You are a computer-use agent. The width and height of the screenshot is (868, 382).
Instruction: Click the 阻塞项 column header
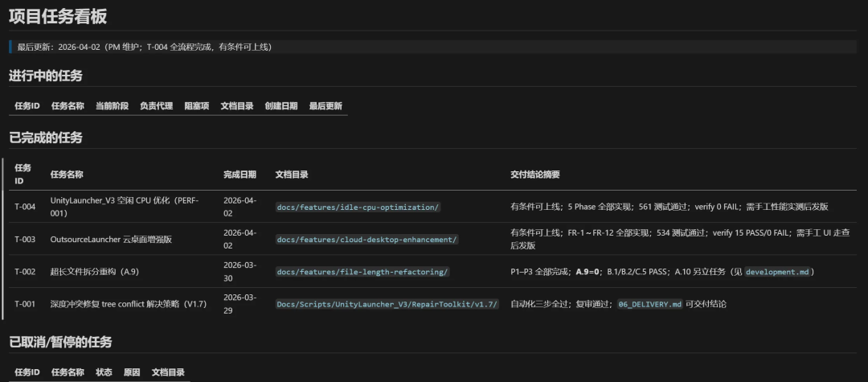pyautogui.click(x=196, y=106)
